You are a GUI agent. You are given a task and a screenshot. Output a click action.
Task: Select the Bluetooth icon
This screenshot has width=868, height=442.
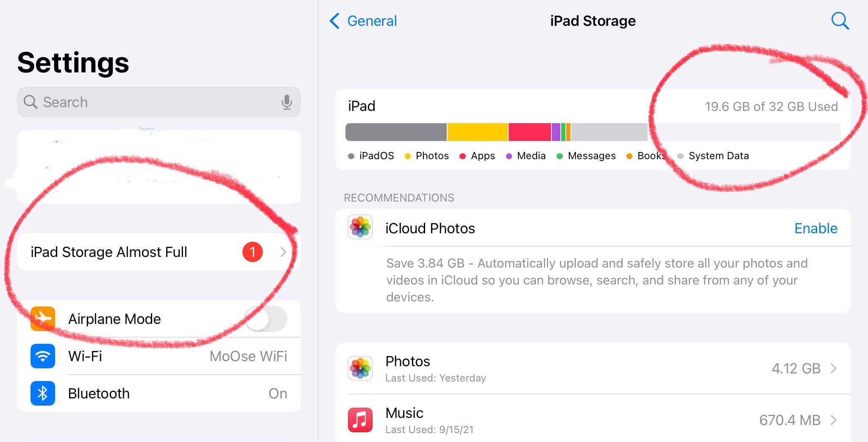(x=42, y=393)
